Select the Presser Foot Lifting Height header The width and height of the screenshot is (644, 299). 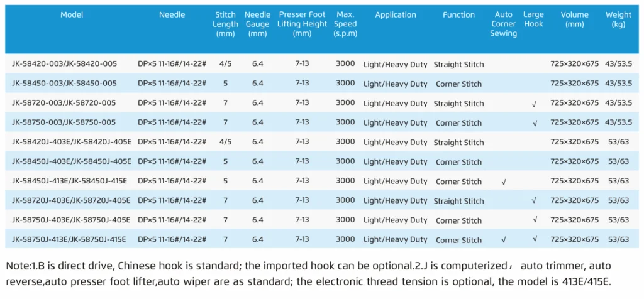pyautogui.click(x=302, y=24)
